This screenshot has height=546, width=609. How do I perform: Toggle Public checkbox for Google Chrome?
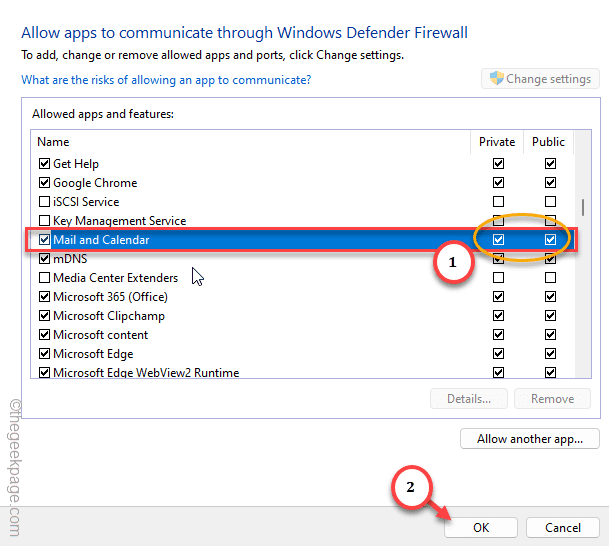pos(550,183)
